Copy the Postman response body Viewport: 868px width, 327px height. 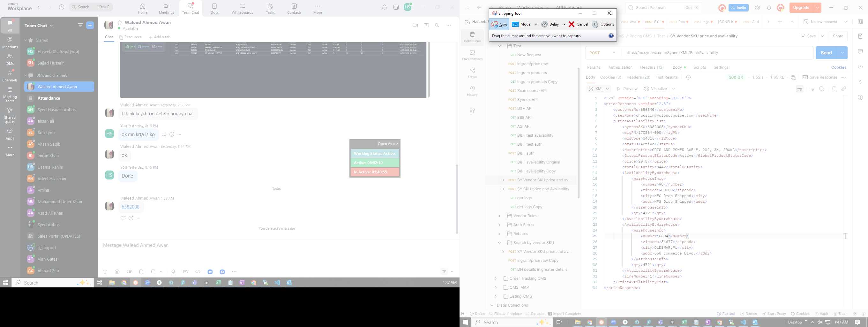(x=834, y=89)
